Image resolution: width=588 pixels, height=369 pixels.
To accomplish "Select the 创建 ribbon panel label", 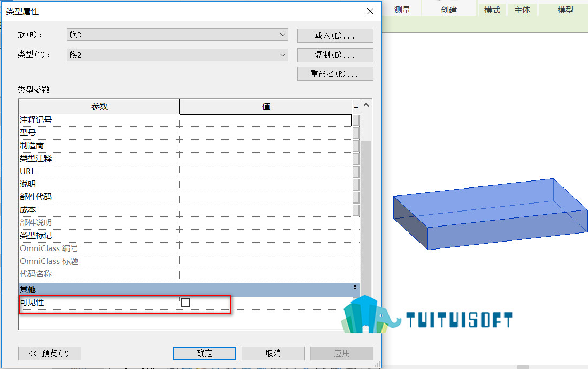I will pos(449,10).
